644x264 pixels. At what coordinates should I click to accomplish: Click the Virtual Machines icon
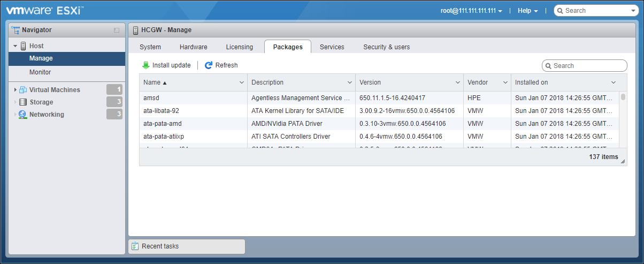23,90
